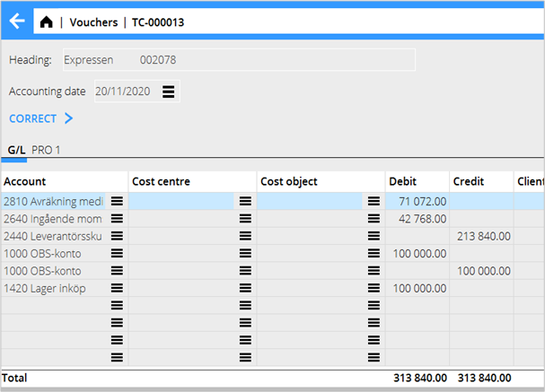Select the credit cell showing 213 840.00
This screenshot has height=392, width=545.
481,236
